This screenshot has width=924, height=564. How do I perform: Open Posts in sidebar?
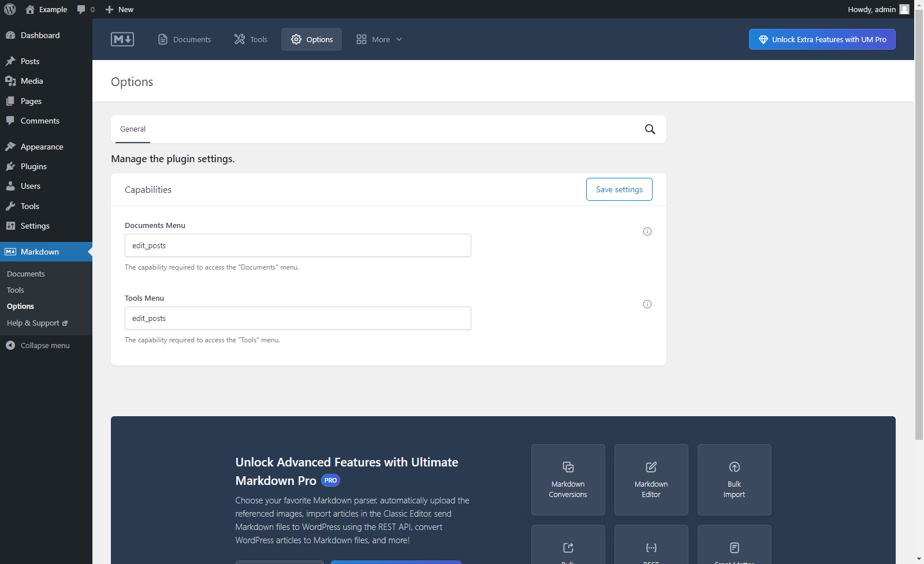[x=46, y=61]
